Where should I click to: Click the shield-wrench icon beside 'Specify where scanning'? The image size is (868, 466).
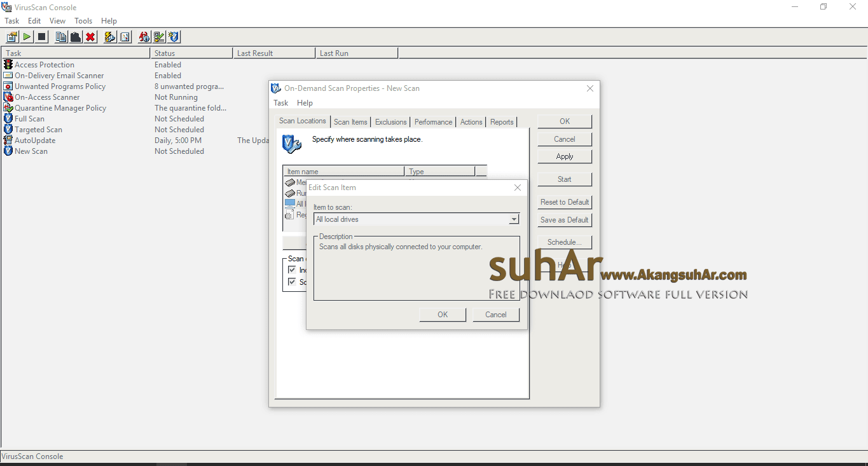click(292, 144)
